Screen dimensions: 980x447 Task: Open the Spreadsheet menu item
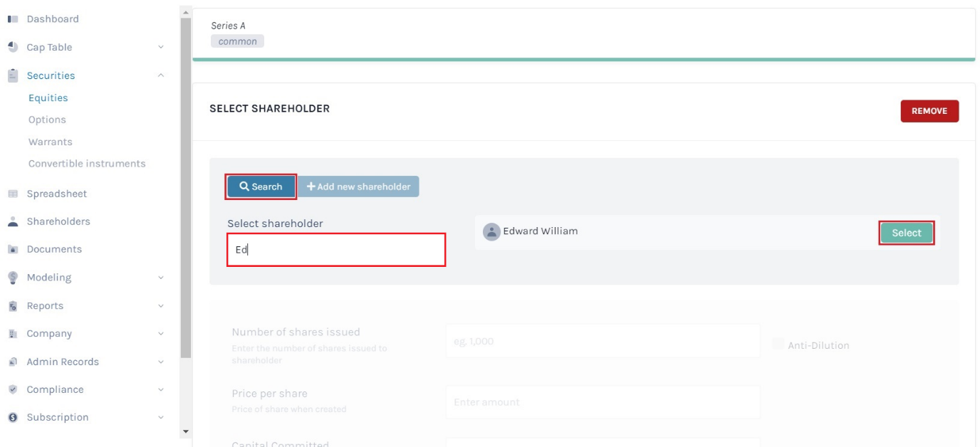tap(57, 194)
